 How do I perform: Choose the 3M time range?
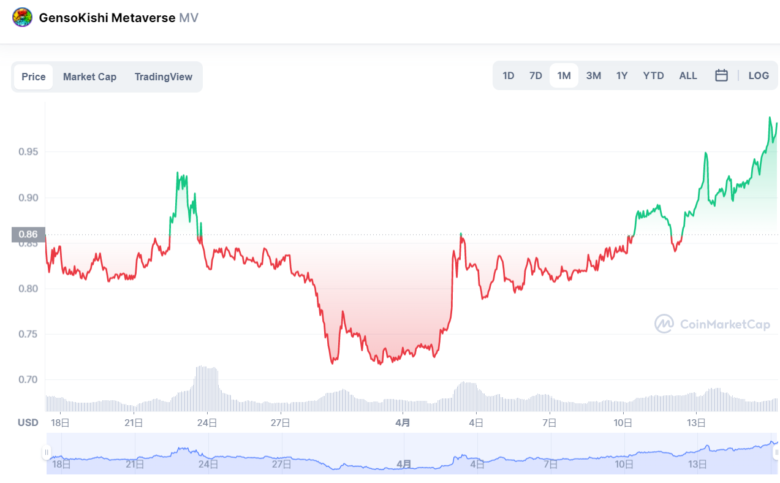593,76
